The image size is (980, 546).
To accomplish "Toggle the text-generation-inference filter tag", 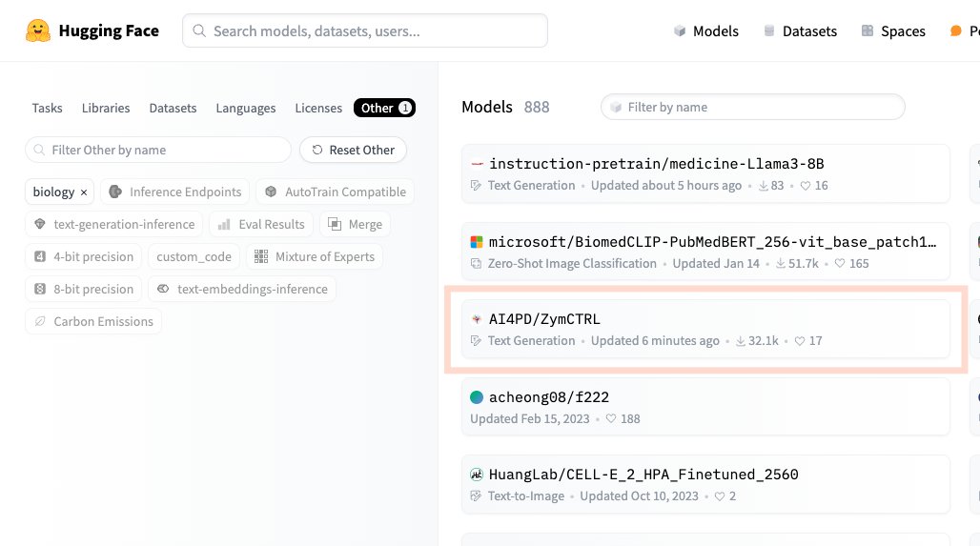I will (113, 224).
